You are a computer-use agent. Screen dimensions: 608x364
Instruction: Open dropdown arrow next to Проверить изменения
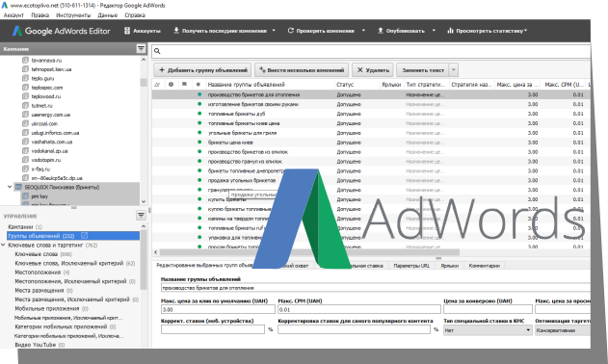pyautogui.click(x=363, y=31)
